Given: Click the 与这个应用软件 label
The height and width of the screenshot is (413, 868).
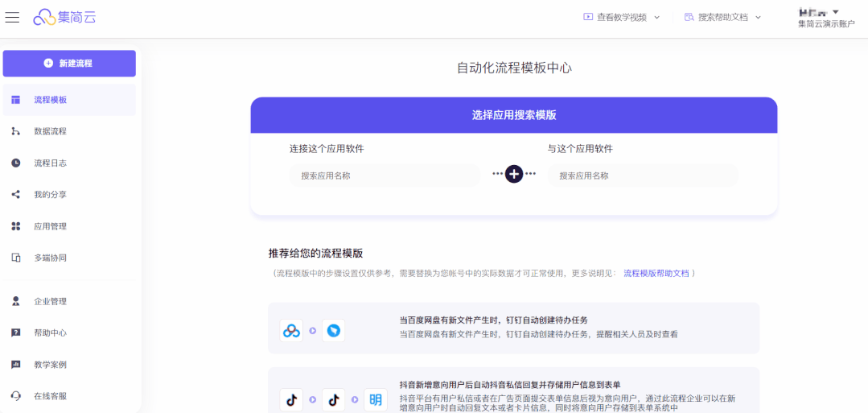Looking at the screenshot, I should click(x=580, y=149).
